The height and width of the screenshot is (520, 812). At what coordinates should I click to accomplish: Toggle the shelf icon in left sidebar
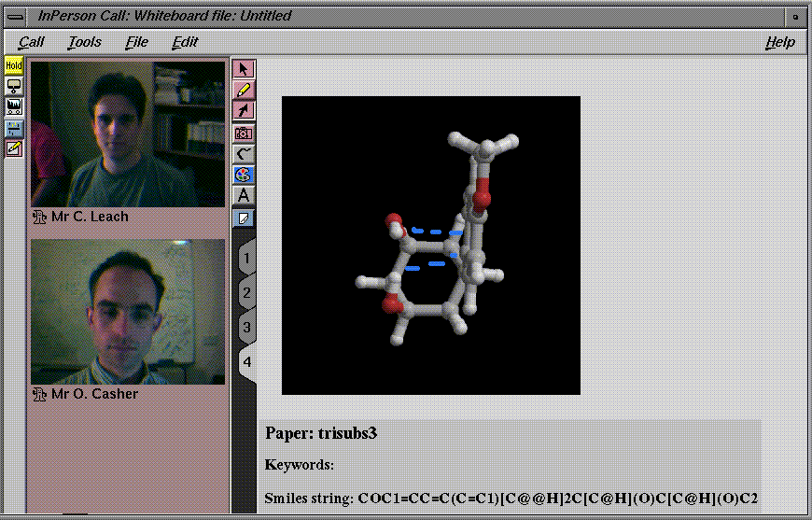(14, 106)
